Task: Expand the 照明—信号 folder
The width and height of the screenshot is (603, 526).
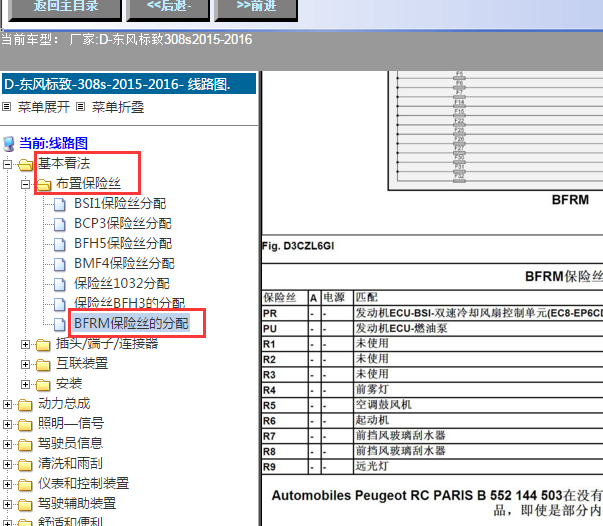Action: [x=7, y=424]
